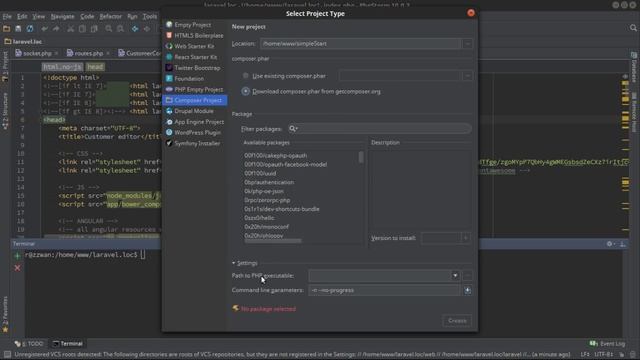The height and width of the screenshot is (360, 640).
Task: Browse for project Location folder
Action: click(467, 44)
